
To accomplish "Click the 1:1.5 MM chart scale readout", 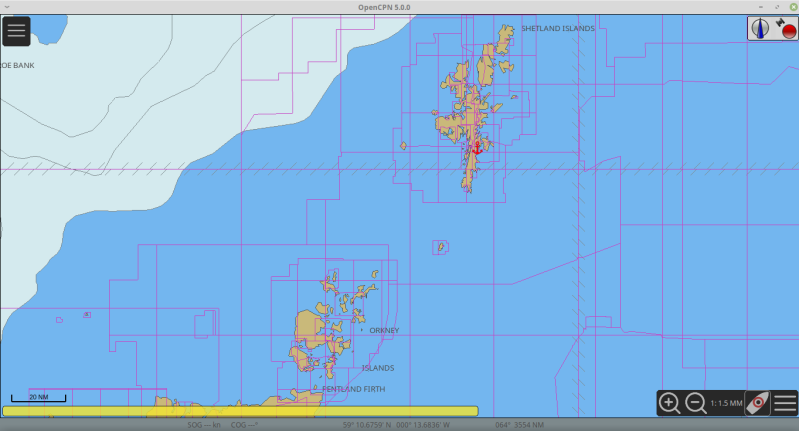I will pyautogui.click(x=726, y=404).
